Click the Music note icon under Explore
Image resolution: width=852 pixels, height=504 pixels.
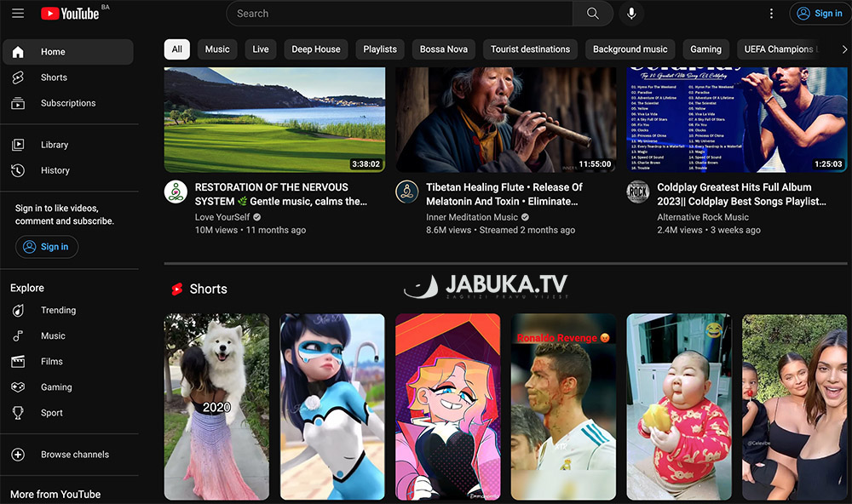[x=18, y=335]
